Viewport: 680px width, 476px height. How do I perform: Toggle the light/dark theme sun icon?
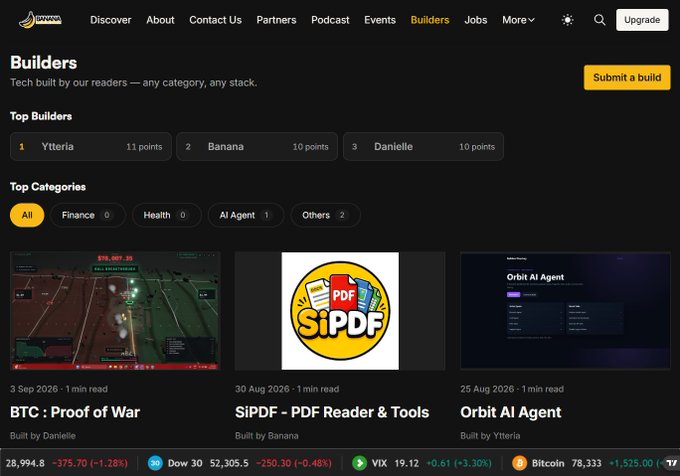(x=567, y=20)
